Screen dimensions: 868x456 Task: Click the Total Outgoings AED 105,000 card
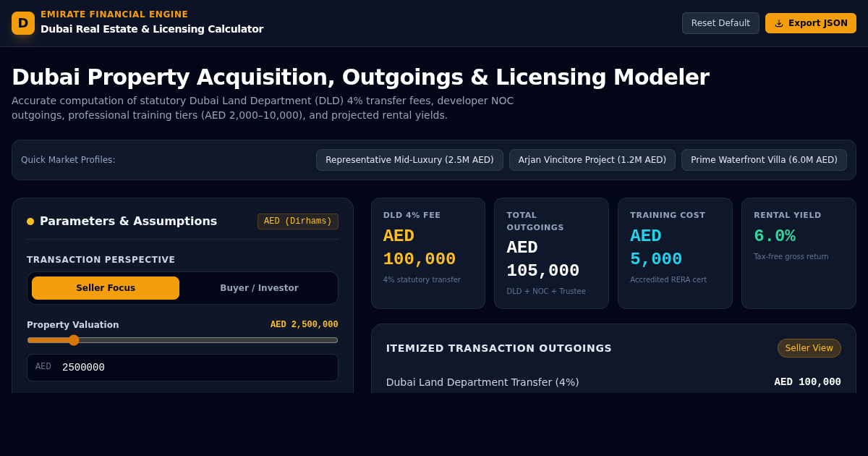coord(551,253)
